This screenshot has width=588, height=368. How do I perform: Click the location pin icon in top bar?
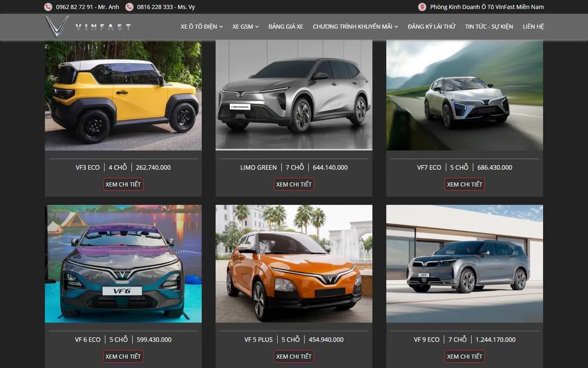point(422,7)
